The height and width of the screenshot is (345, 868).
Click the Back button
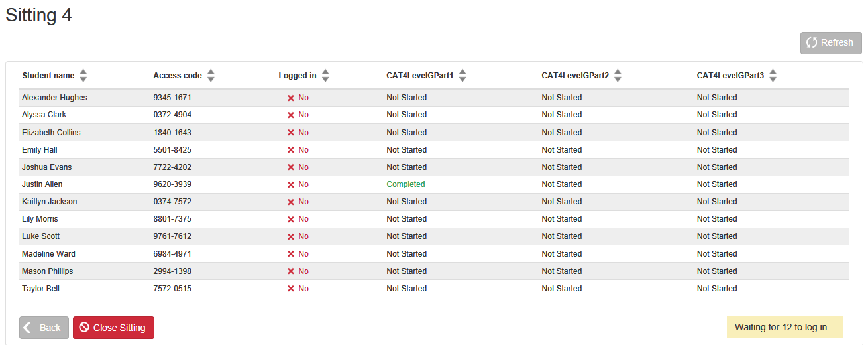pos(44,328)
